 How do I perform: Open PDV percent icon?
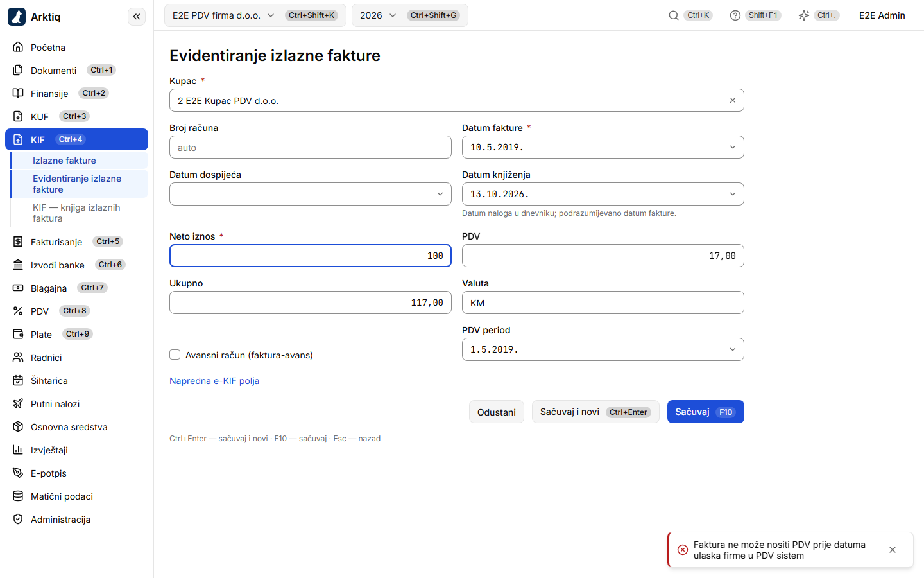point(18,311)
